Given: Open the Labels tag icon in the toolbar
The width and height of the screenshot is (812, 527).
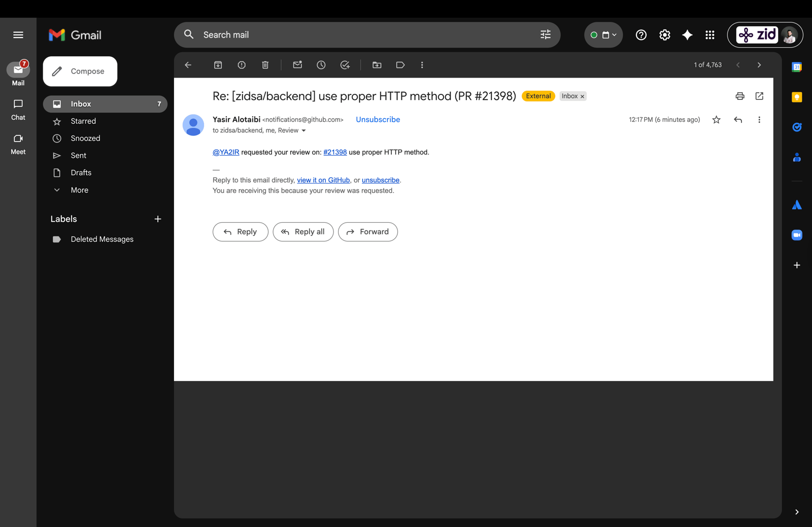Looking at the screenshot, I should pos(400,65).
